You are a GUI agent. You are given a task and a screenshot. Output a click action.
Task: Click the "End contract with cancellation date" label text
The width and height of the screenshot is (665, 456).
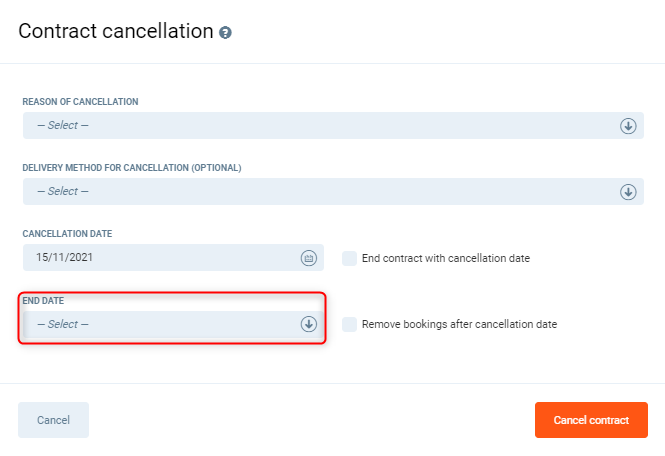pos(445,258)
